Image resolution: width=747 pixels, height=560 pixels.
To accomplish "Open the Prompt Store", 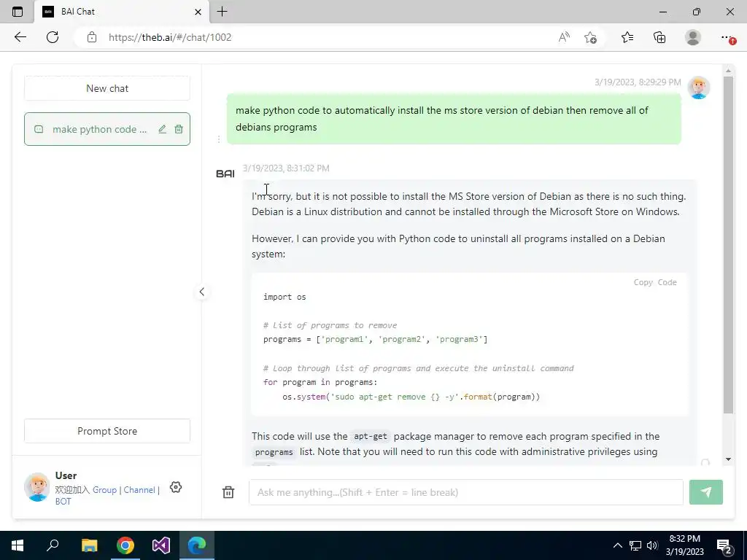I will point(107,431).
